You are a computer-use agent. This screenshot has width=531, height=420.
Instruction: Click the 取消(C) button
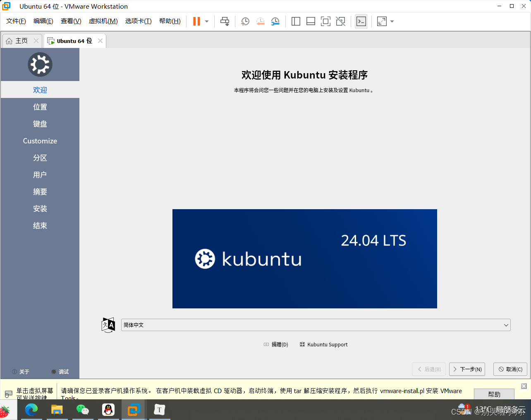(510, 369)
